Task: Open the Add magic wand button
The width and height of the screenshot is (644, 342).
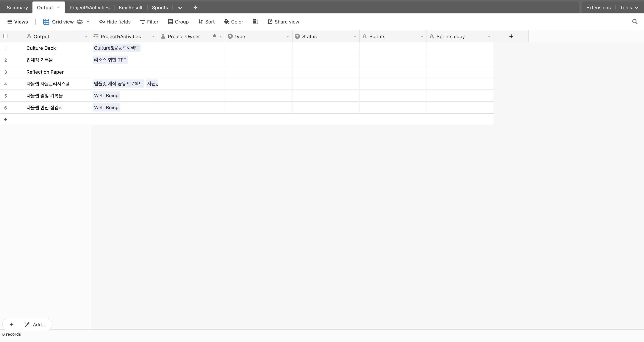Action: pyautogui.click(x=35, y=324)
